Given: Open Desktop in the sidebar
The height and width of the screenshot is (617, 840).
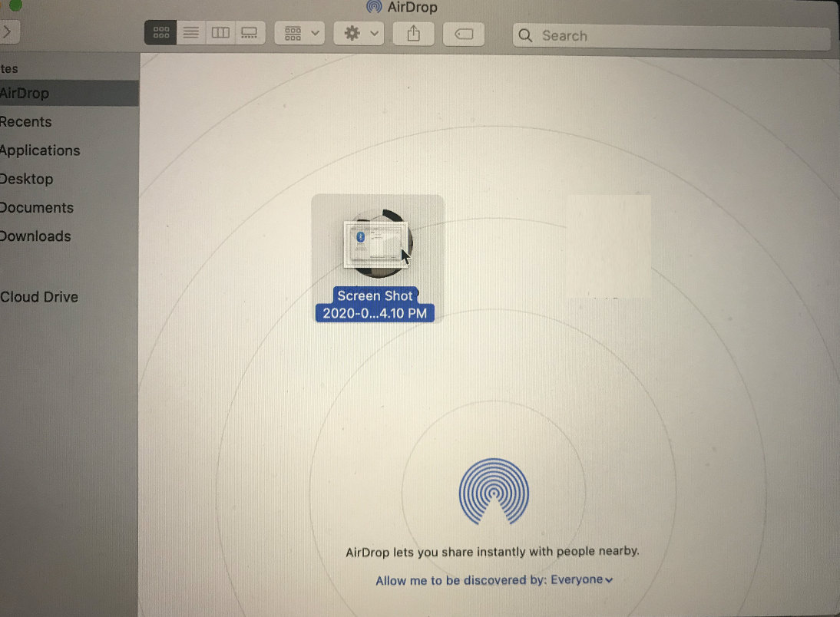Looking at the screenshot, I should 68,179.
